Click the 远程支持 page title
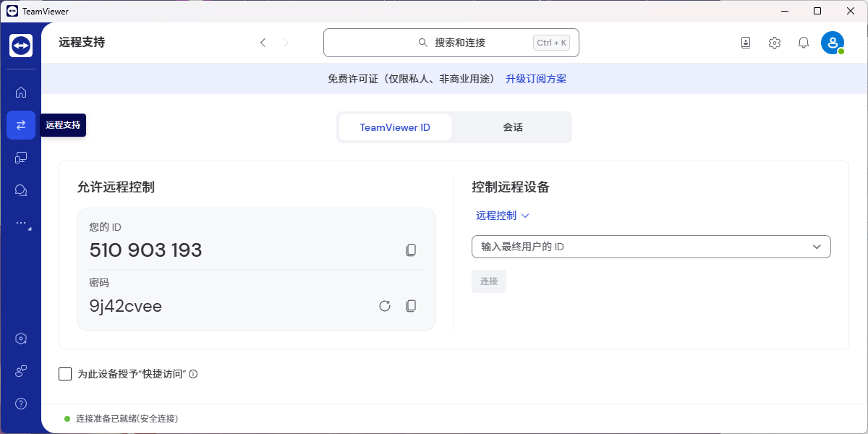This screenshot has width=868, height=434. pyautogui.click(x=82, y=43)
